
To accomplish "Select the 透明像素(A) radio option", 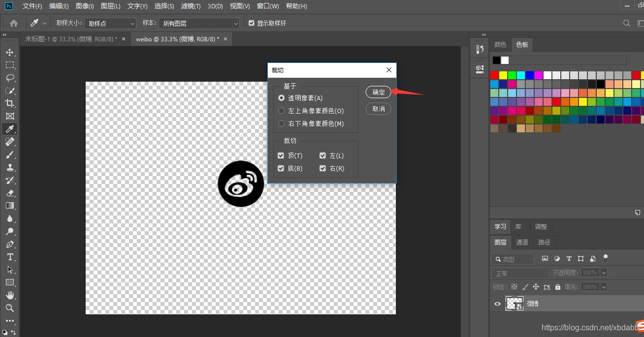I will tap(281, 98).
